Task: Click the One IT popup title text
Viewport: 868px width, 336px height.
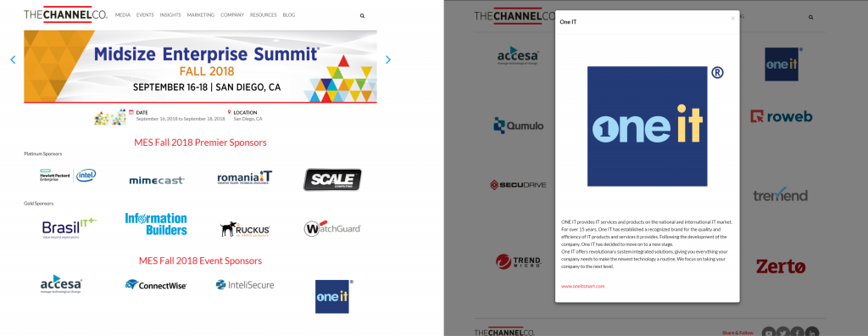Action: point(569,22)
